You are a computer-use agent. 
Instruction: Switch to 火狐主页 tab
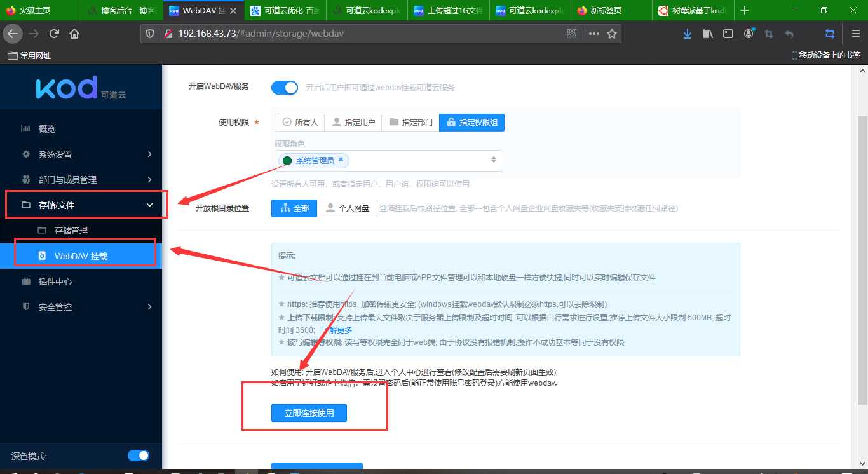pyautogui.click(x=40, y=11)
